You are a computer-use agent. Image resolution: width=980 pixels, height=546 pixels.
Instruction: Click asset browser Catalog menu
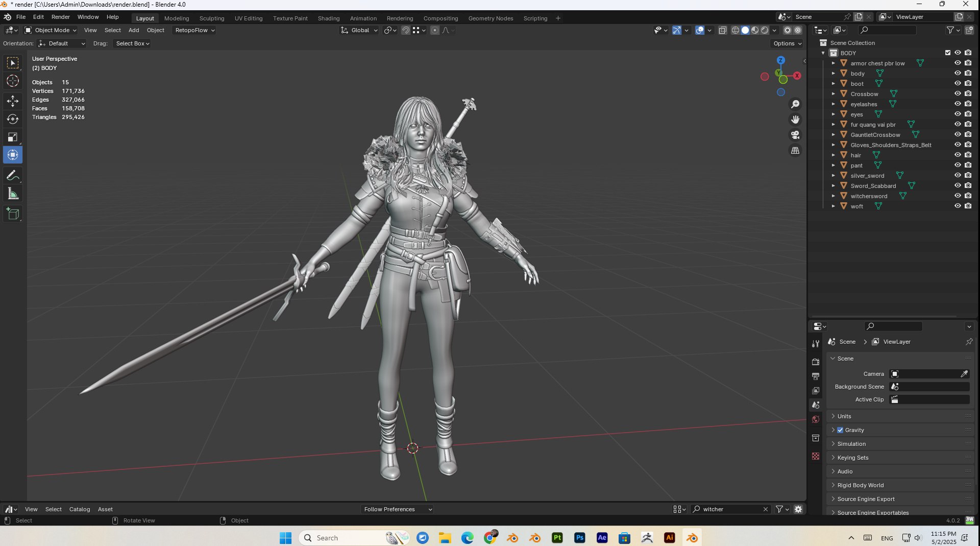click(80, 509)
